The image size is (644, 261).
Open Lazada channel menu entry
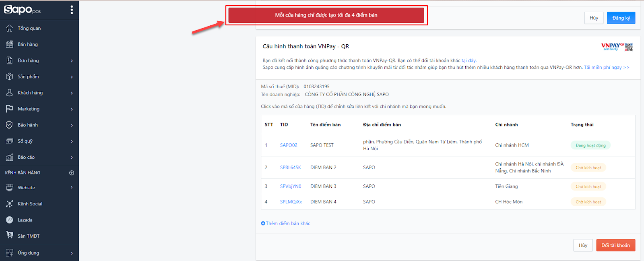pos(25,220)
